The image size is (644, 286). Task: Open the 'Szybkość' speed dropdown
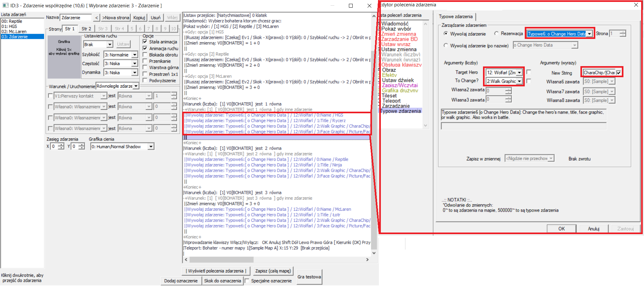point(135,55)
